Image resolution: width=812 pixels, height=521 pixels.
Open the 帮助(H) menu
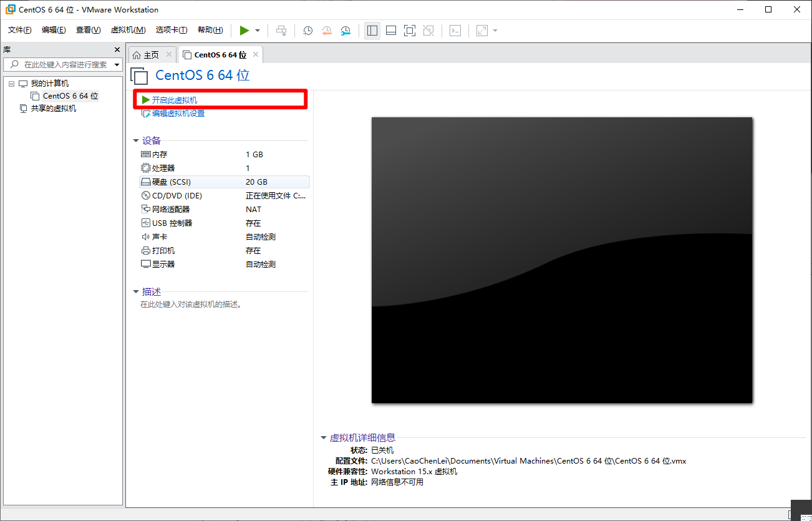tap(210, 30)
